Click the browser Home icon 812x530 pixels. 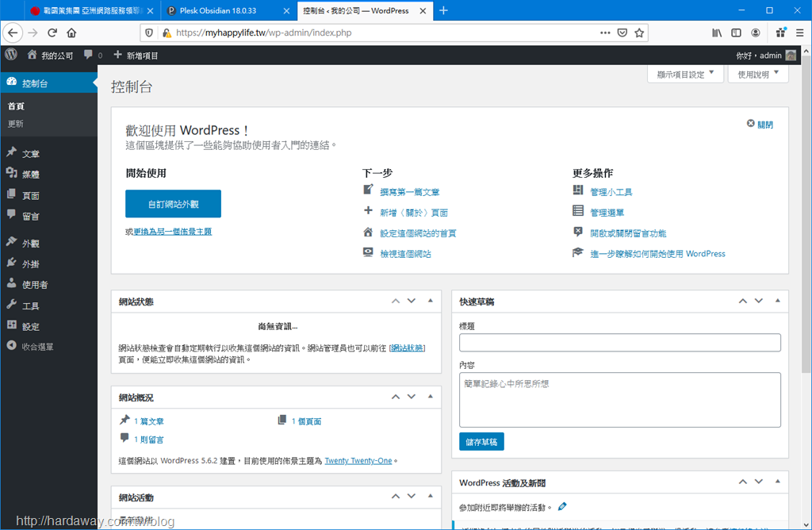point(71,33)
